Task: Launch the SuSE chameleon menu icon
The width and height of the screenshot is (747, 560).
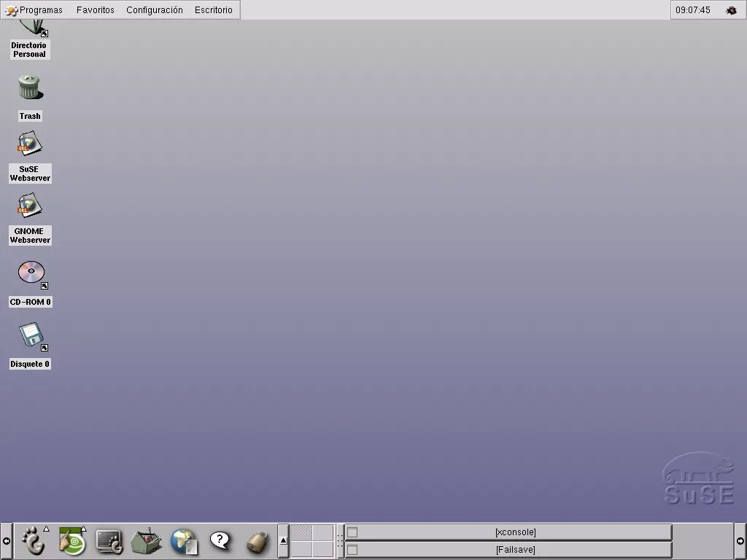Action: [x=72, y=540]
